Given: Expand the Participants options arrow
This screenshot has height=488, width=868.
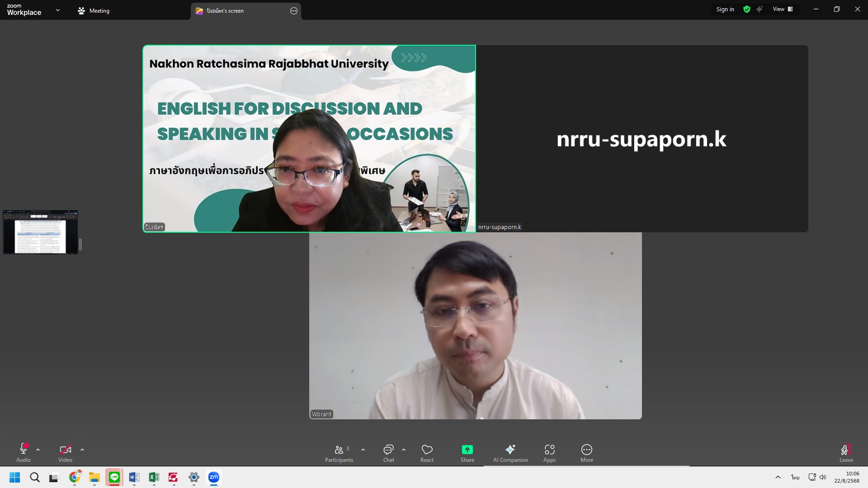Looking at the screenshot, I should [363, 450].
